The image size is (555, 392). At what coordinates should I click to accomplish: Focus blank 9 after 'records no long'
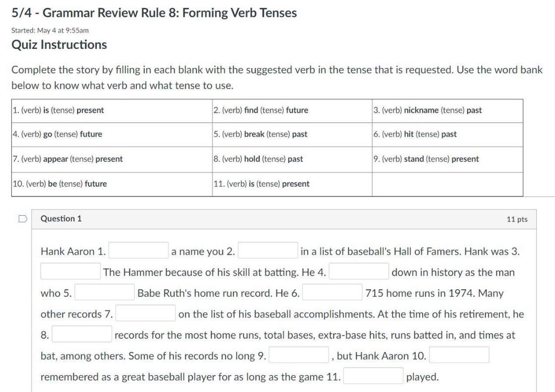tap(299, 355)
